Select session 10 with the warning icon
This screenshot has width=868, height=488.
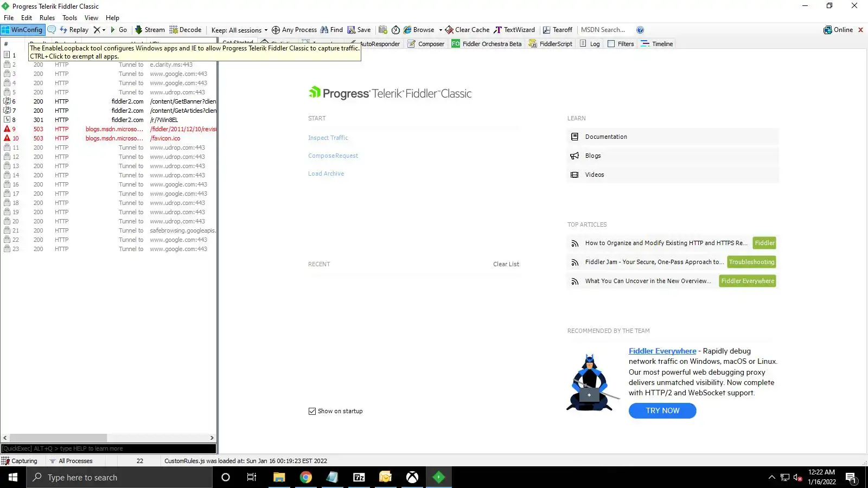tap(108, 138)
